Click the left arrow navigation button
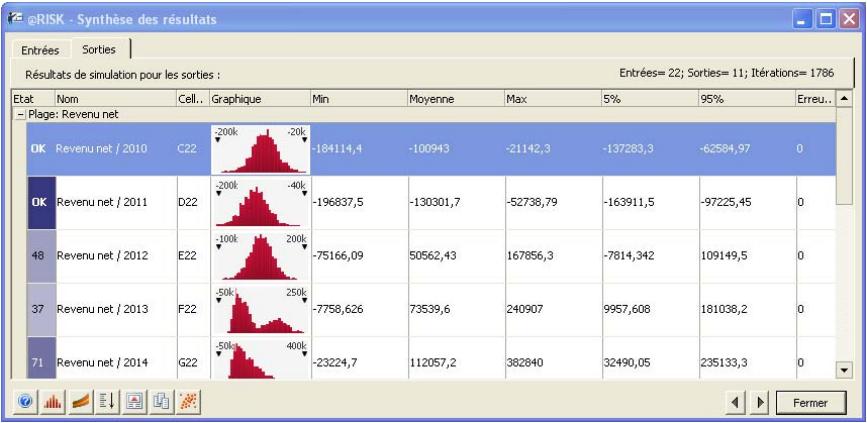Image resolution: width=867 pixels, height=423 pixels. pyautogui.click(x=741, y=402)
